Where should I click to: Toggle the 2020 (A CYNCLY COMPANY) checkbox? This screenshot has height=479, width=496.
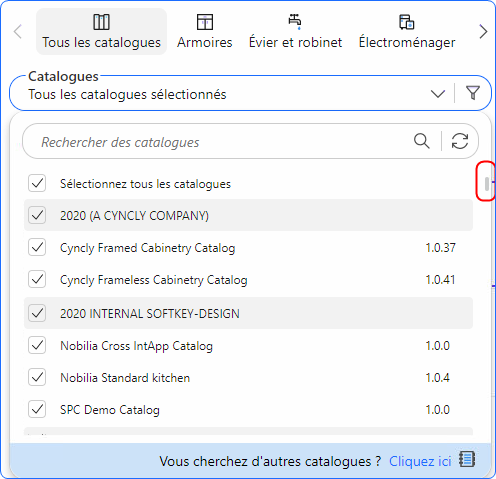pyautogui.click(x=37, y=215)
